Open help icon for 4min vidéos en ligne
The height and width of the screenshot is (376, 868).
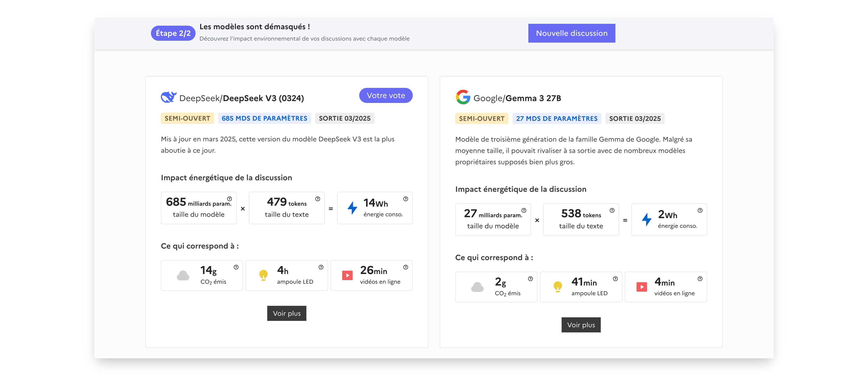pyautogui.click(x=700, y=278)
